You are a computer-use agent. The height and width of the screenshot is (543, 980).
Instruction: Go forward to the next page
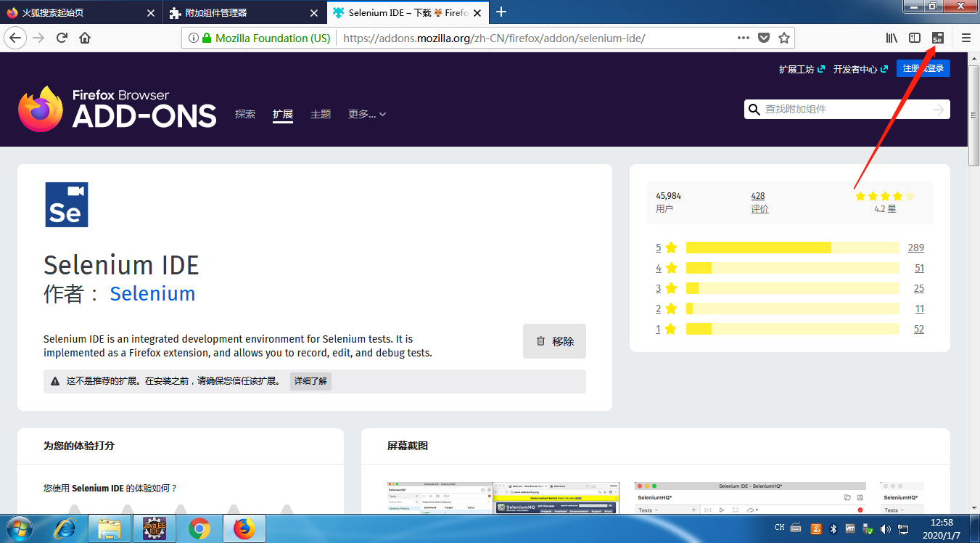[38, 38]
